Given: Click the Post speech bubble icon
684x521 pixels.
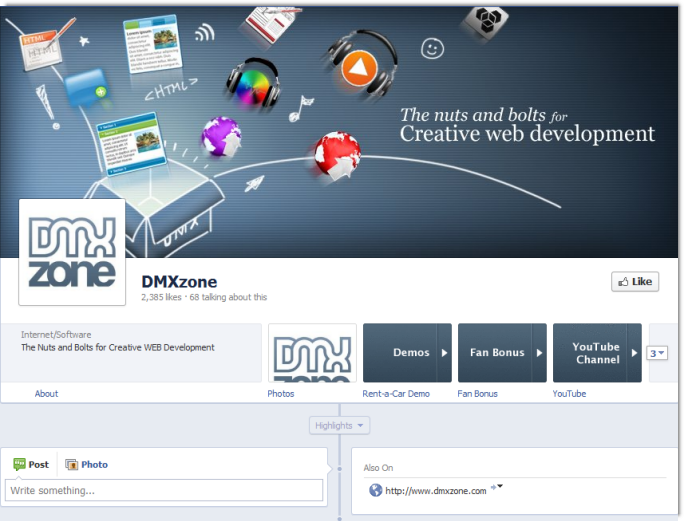Looking at the screenshot, I should (19, 464).
